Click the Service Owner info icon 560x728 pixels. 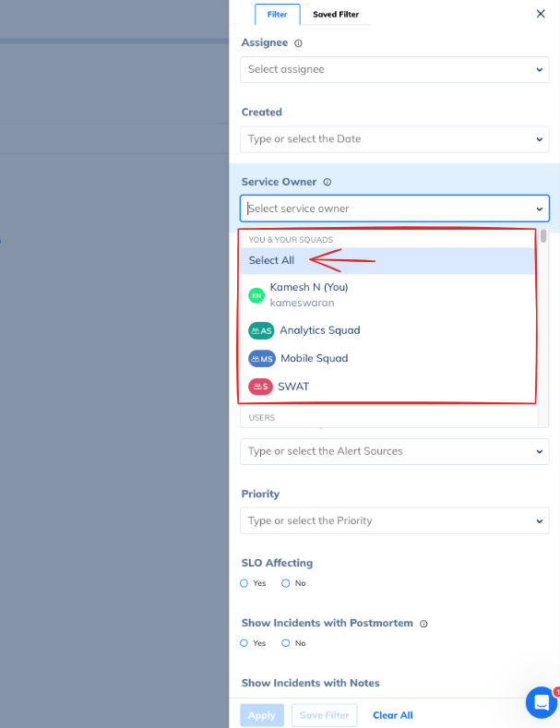(x=327, y=183)
